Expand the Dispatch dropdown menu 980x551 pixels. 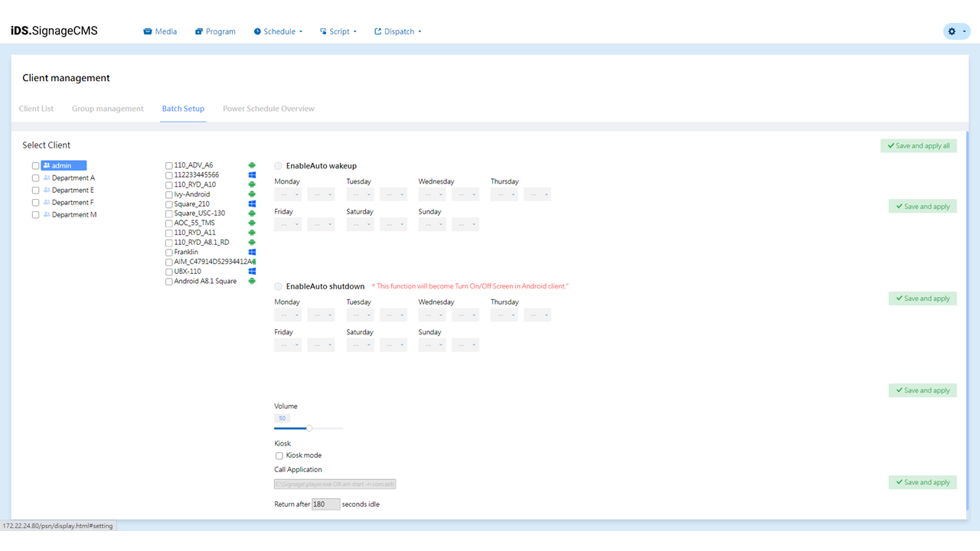pyautogui.click(x=398, y=31)
